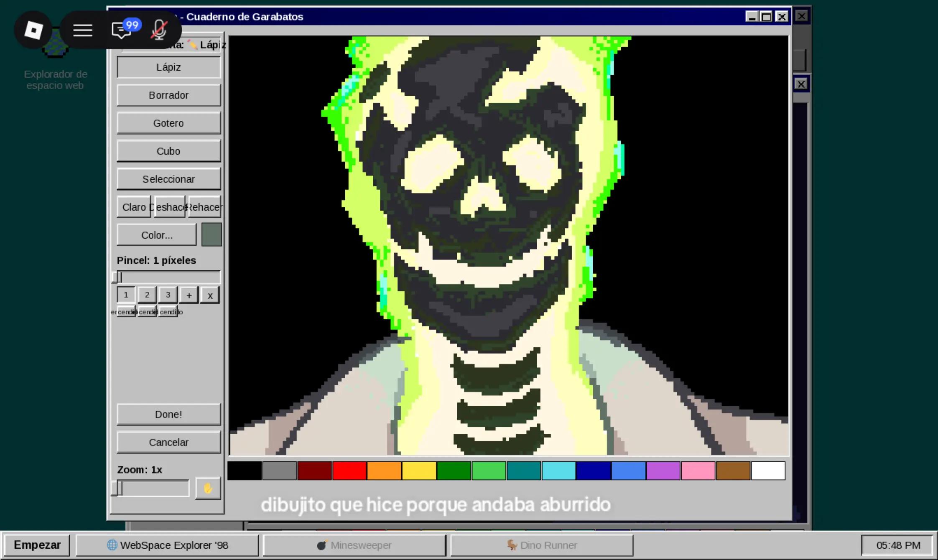Pick pink from the palette
This screenshot has height=560, width=938.
point(698,471)
